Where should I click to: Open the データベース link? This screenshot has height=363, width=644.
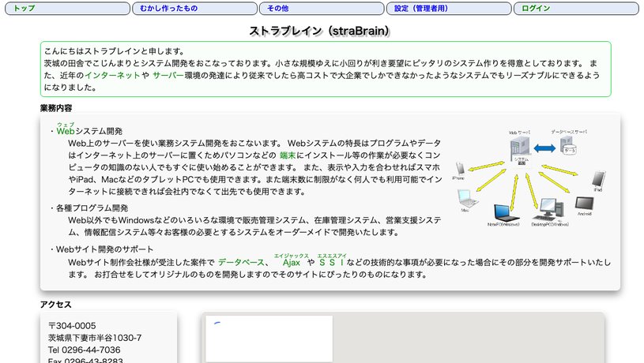(x=241, y=263)
